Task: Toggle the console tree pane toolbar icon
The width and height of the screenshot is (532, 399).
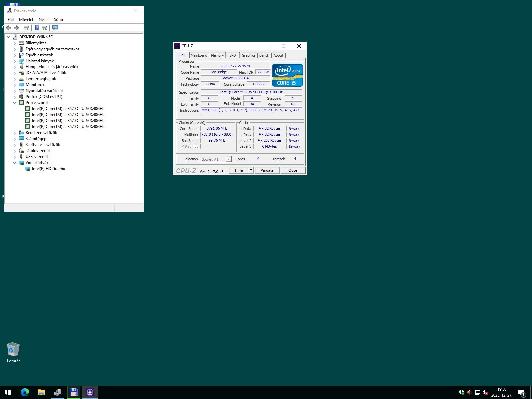Action: (x=27, y=28)
